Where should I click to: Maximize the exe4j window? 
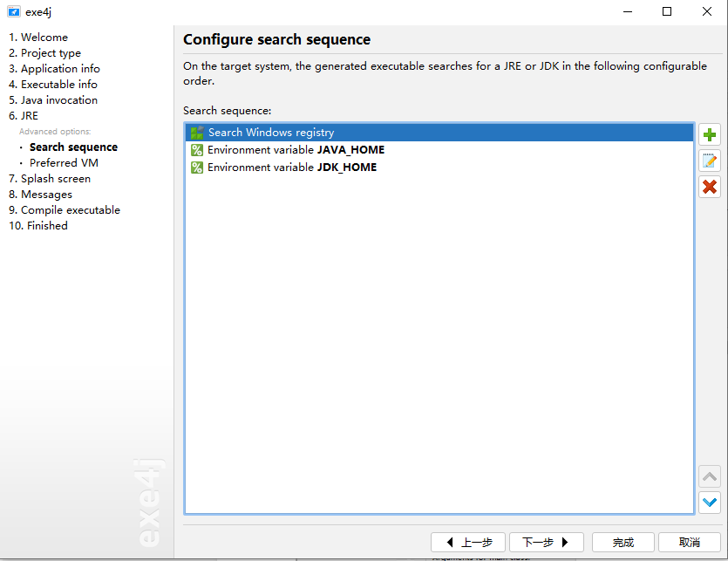pyautogui.click(x=667, y=11)
